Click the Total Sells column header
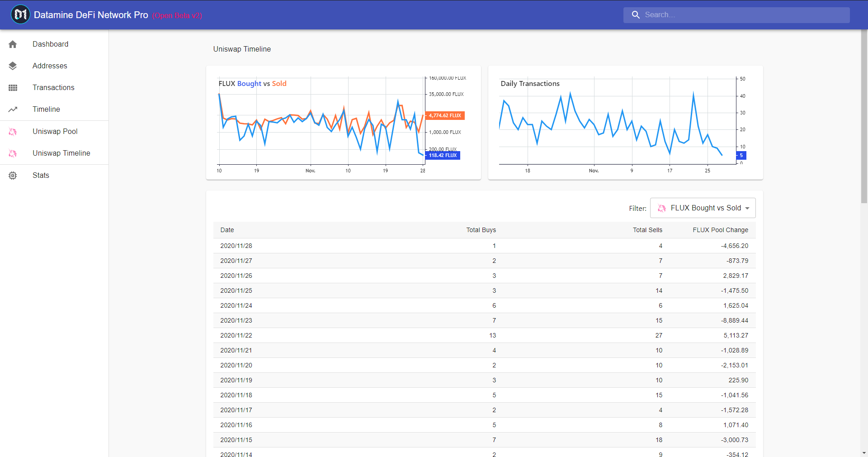The height and width of the screenshot is (457, 868). [x=647, y=230]
